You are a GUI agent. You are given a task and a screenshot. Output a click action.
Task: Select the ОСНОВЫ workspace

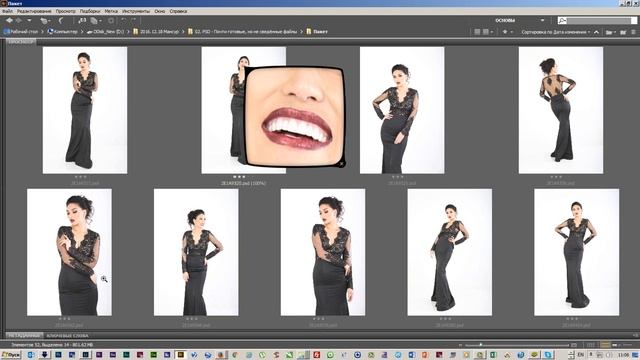505,20
